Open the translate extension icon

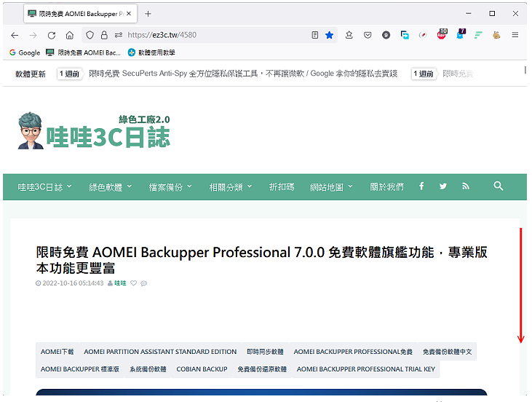pos(405,35)
